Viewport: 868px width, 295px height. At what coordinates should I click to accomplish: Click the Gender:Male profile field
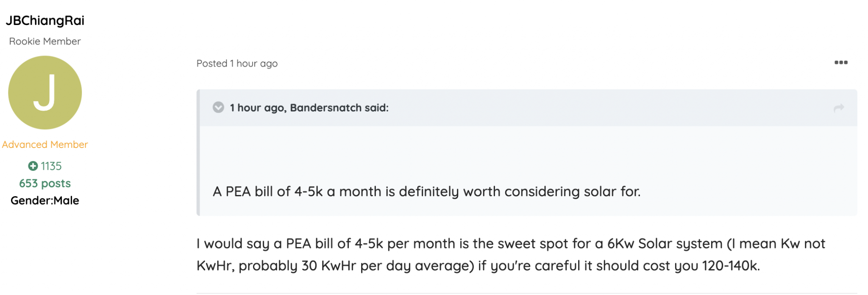tap(45, 200)
